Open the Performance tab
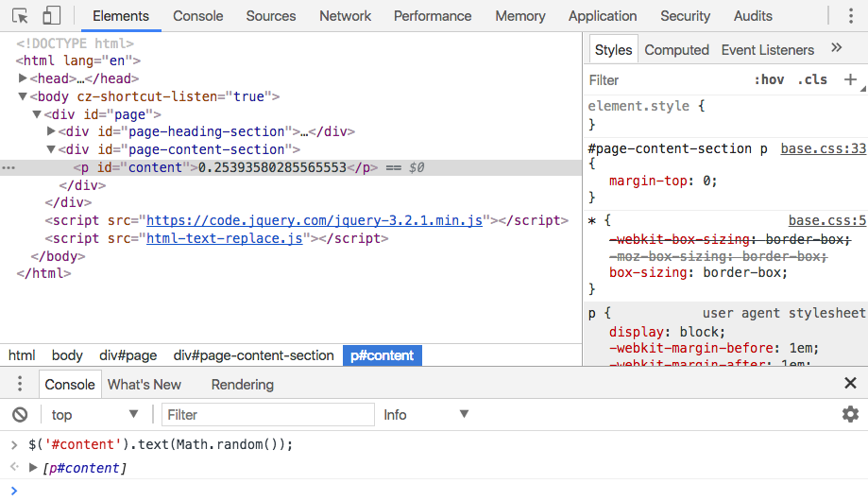This screenshot has height=501, width=868. (x=433, y=16)
